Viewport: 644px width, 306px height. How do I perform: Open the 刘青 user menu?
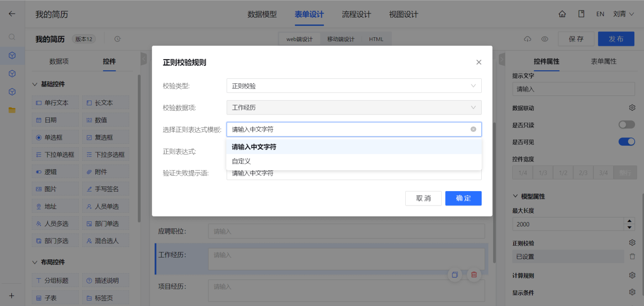coord(623,14)
